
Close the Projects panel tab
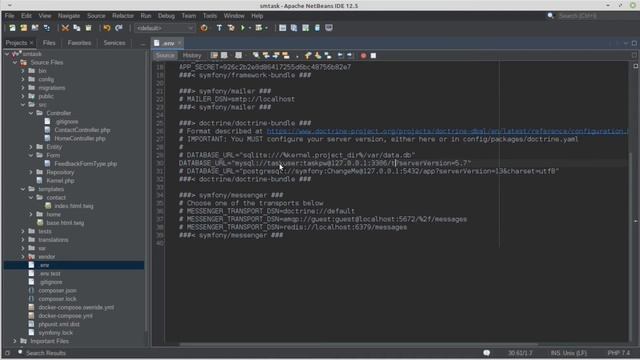31,43
